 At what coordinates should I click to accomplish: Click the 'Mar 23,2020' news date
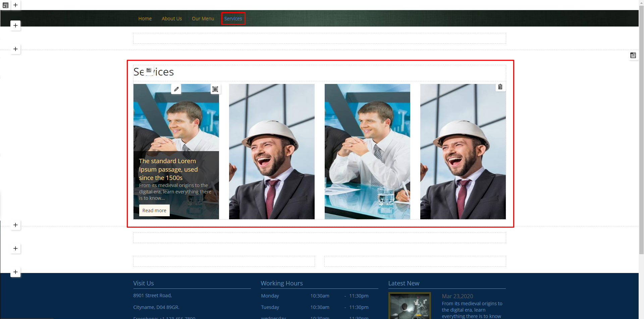(458, 296)
